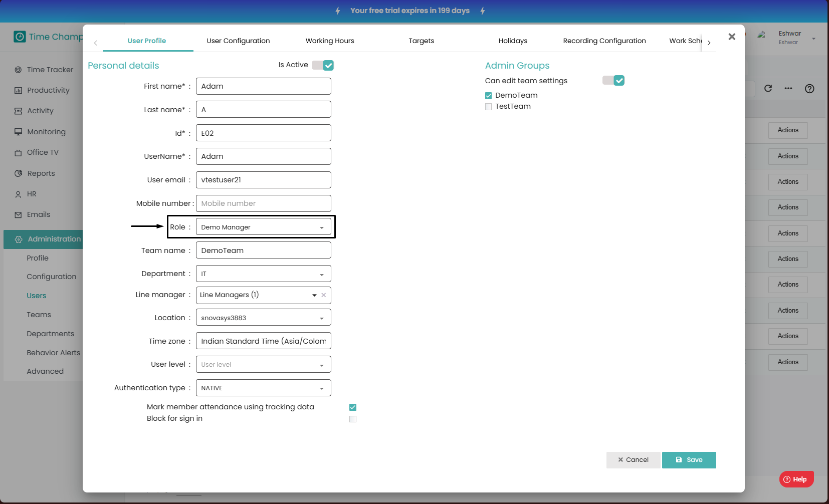Open the three-dots more options icon
The height and width of the screenshot is (504, 829).
[x=788, y=89]
